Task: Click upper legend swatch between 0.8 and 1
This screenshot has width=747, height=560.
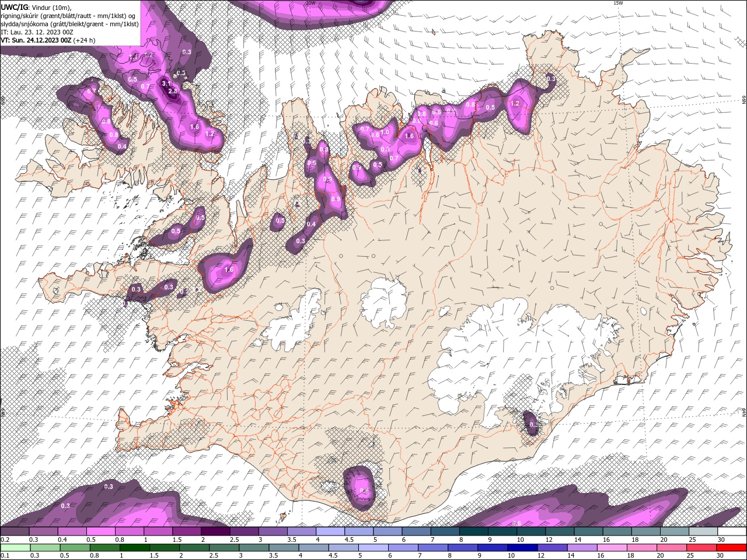Action: pyautogui.click(x=130, y=532)
